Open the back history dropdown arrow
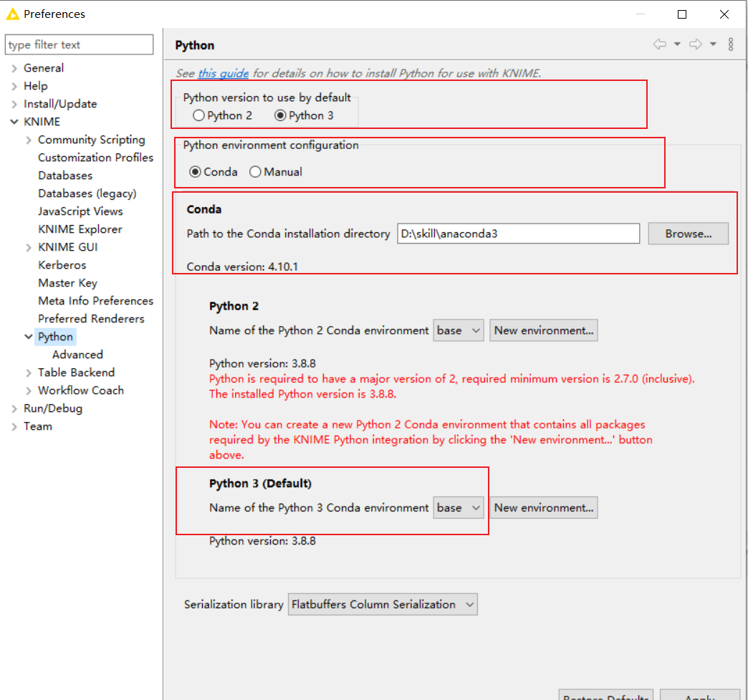 (x=677, y=44)
